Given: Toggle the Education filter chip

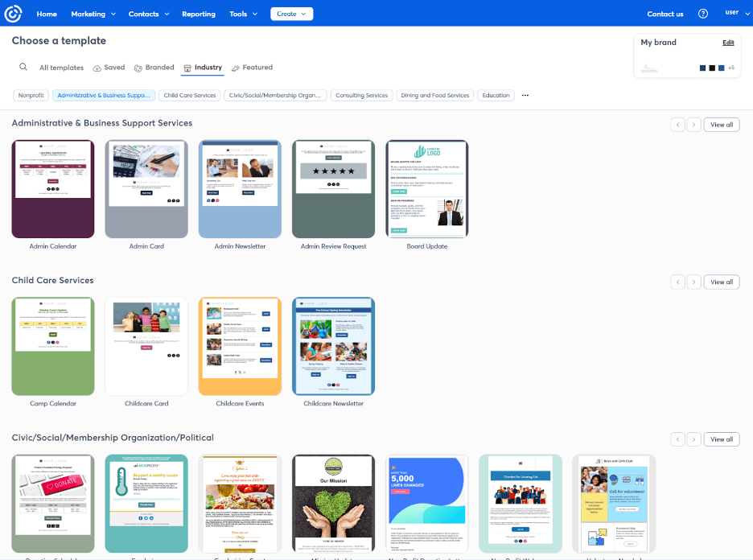Looking at the screenshot, I should pos(496,95).
